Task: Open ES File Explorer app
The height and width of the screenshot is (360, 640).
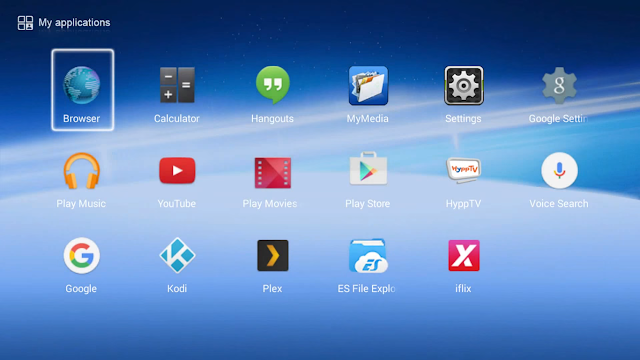Action: (x=368, y=256)
